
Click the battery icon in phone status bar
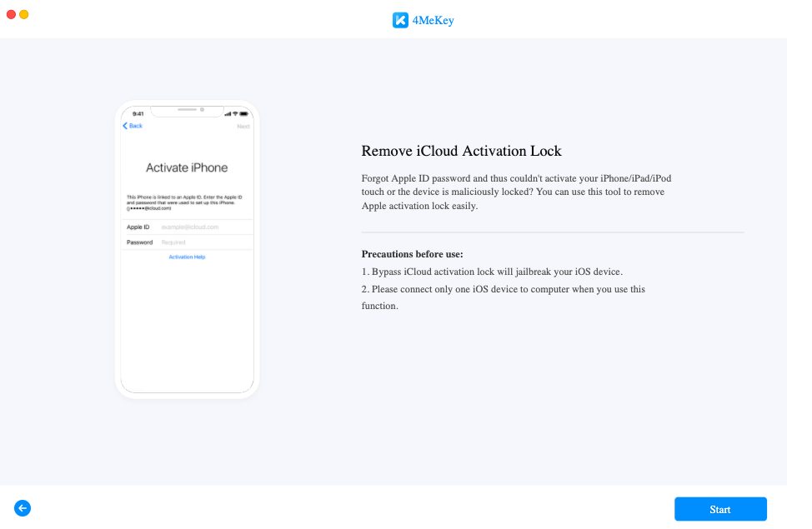(244, 113)
